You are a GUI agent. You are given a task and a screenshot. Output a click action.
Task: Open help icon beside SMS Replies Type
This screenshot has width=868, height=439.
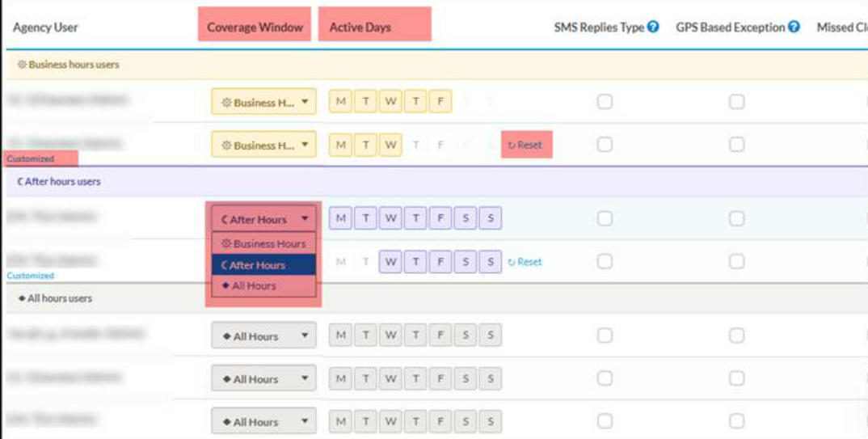653,27
